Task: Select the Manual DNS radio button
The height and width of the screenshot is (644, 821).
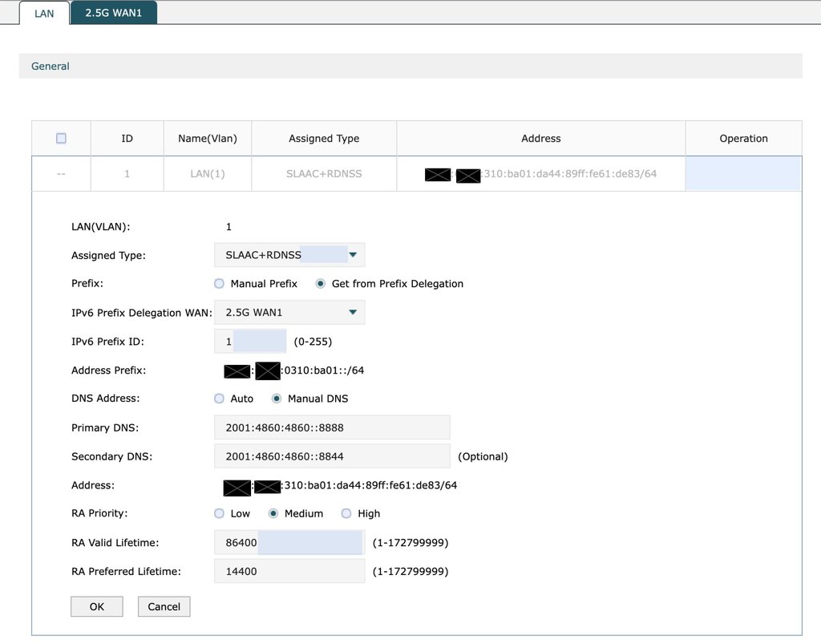Action: click(x=277, y=399)
